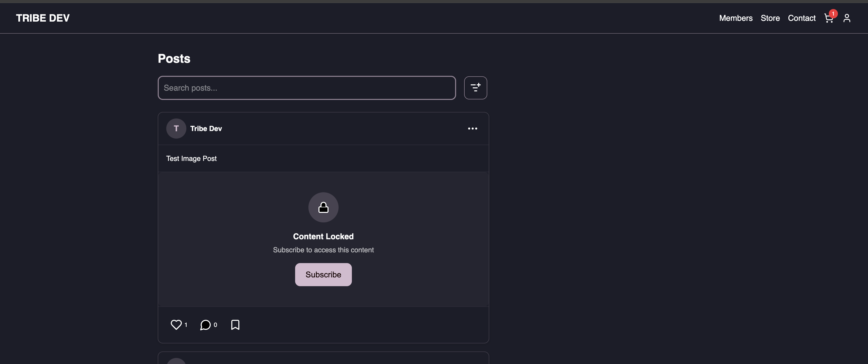Image resolution: width=868 pixels, height=364 pixels.
Task: Click the red cart badge counter
Action: click(833, 14)
